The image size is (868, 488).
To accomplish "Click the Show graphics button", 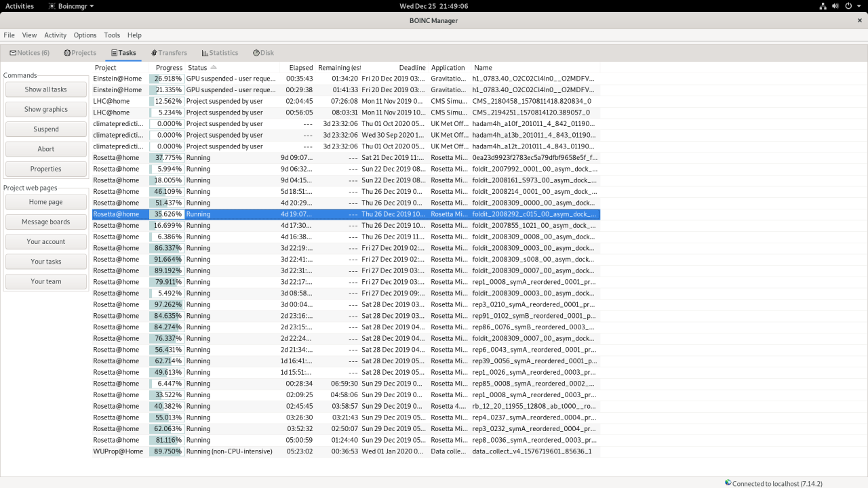I will [46, 109].
